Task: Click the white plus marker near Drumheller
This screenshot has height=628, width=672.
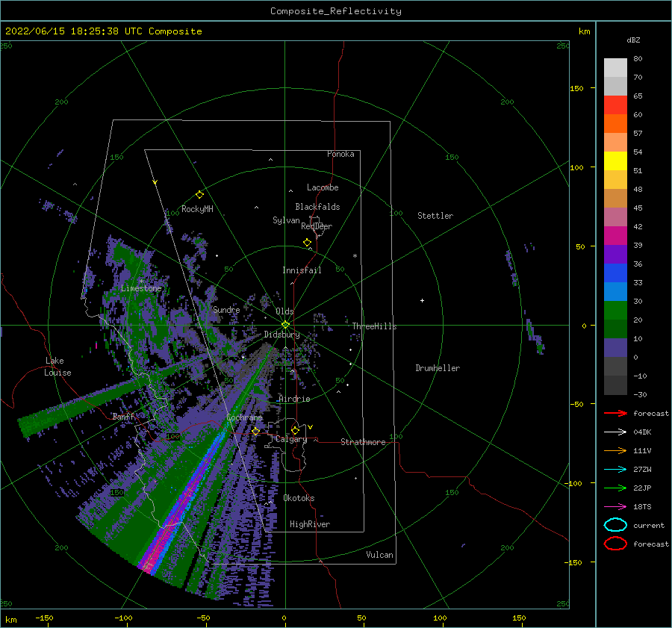Action: coord(422,300)
